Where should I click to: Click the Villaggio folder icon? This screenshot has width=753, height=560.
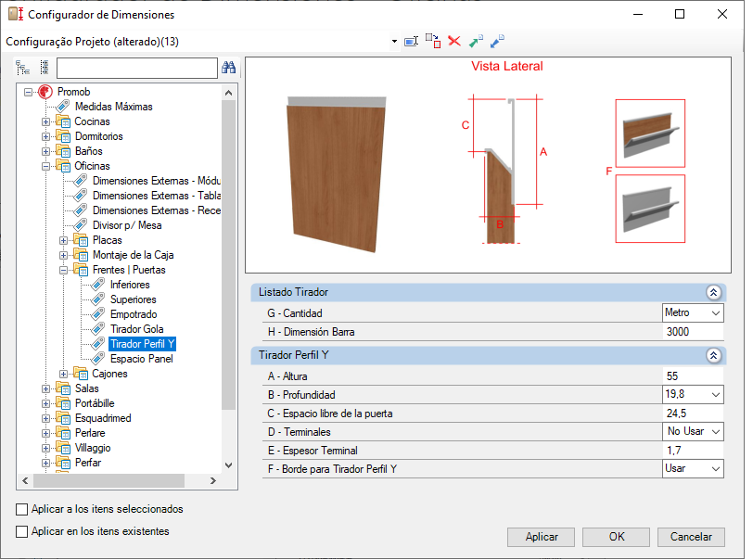click(x=63, y=448)
